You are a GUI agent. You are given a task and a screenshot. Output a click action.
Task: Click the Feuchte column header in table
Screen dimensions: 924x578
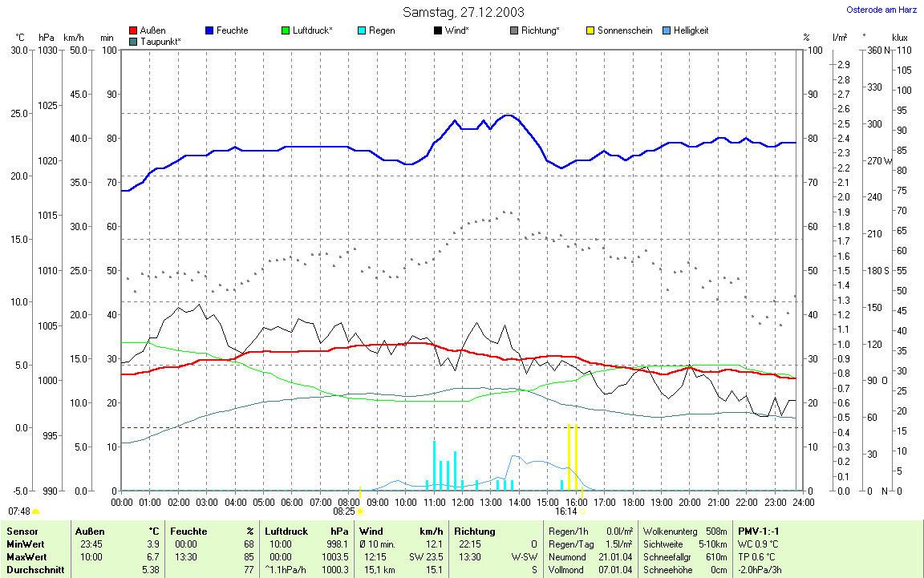(x=189, y=531)
